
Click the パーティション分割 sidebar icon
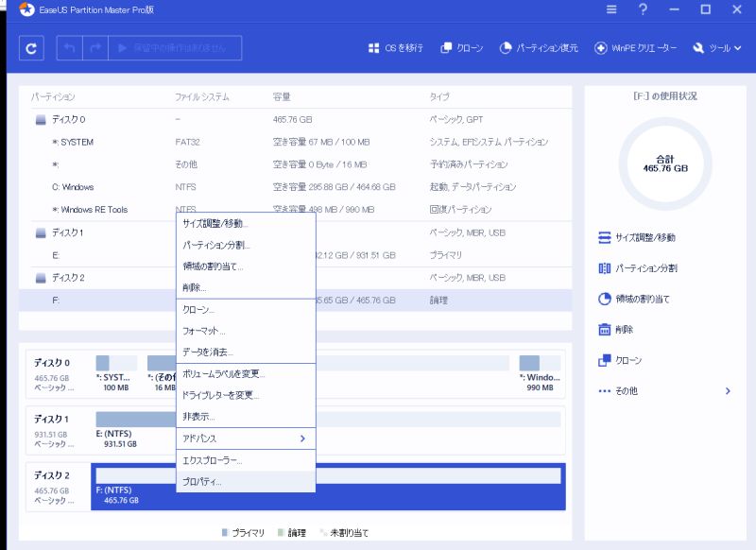click(x=605, y=268)
